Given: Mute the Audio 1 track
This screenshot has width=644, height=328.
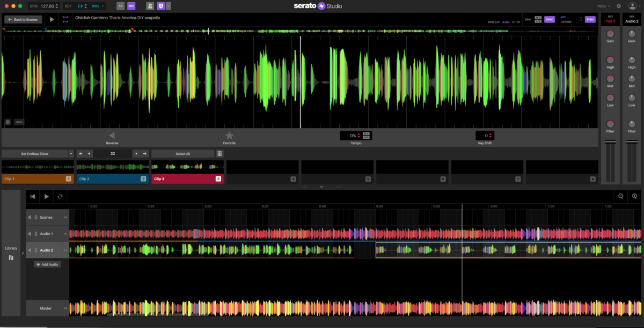Looking at the screenshot, I should tap(30, 234).
